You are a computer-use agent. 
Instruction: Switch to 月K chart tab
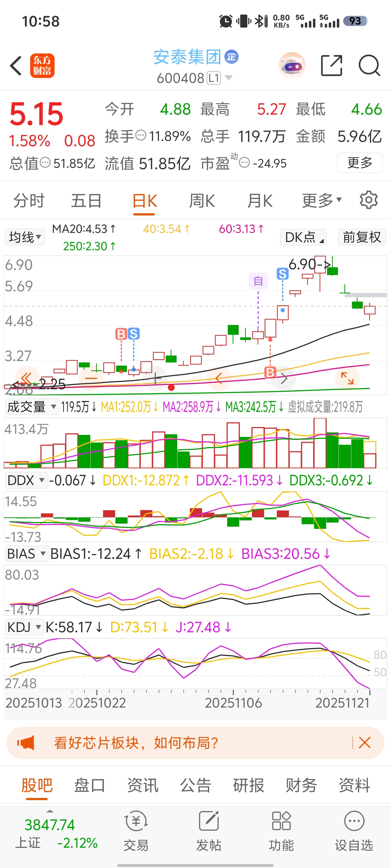point(260,201)
